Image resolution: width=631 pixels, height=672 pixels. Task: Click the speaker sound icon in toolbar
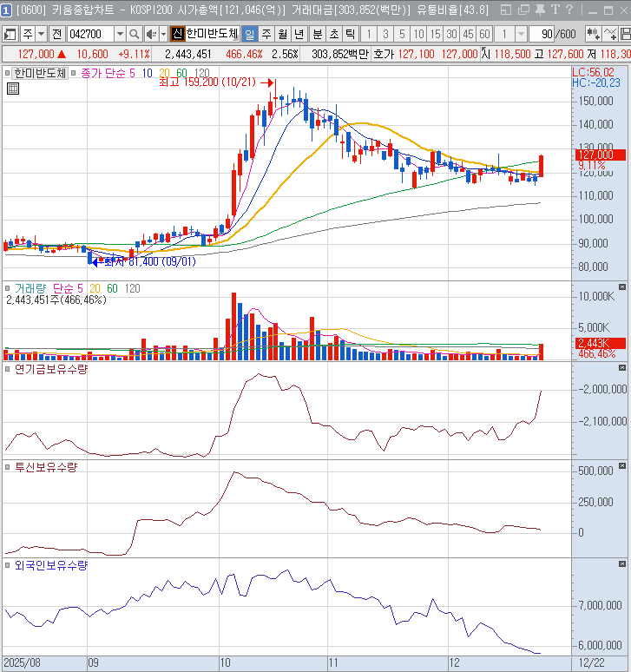tap(150, 34)
